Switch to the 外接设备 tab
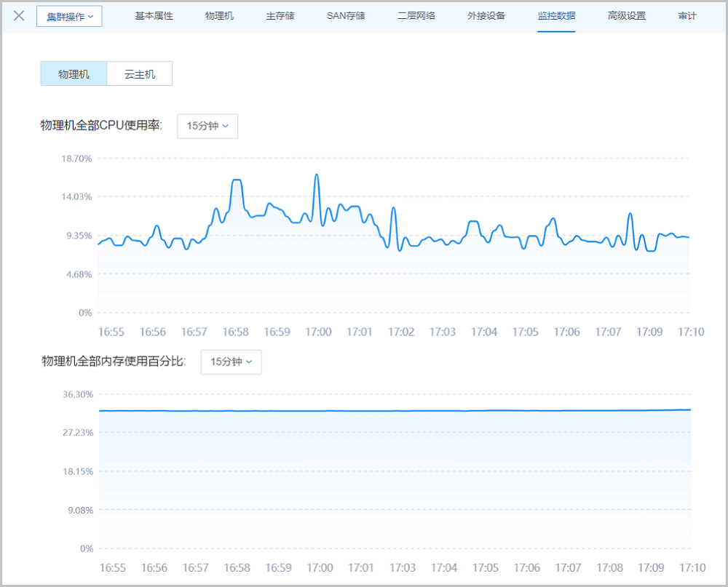This screenshot has width=728, height=587. pyautogui.click(x=486, y=16)
